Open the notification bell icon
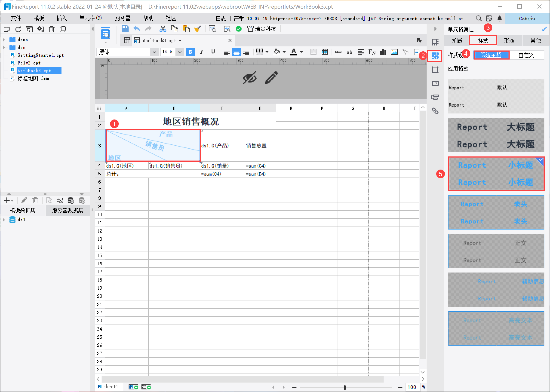 click(500, 18)
